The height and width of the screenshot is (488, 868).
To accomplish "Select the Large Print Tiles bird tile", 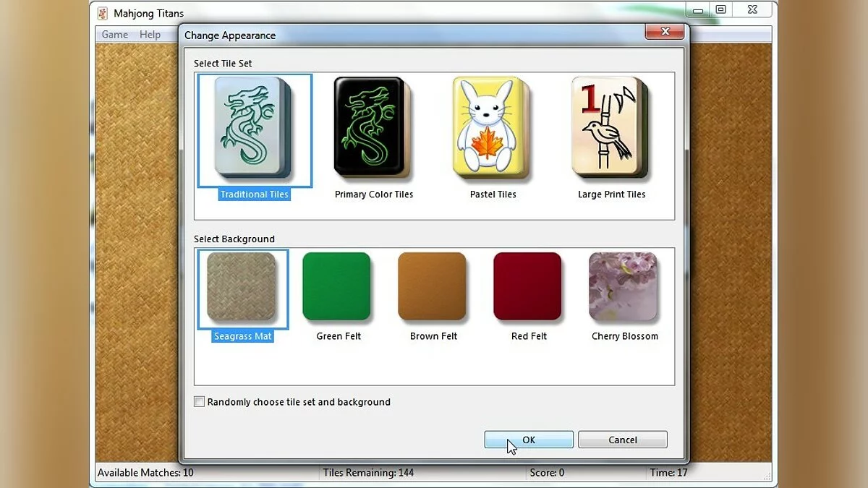I will click(611, 129).
